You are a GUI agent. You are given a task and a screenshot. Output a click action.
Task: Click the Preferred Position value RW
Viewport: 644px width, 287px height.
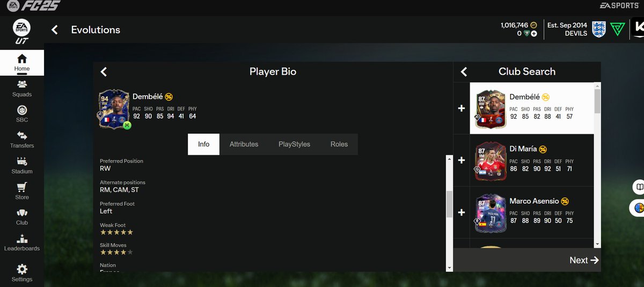pos(105,168)
